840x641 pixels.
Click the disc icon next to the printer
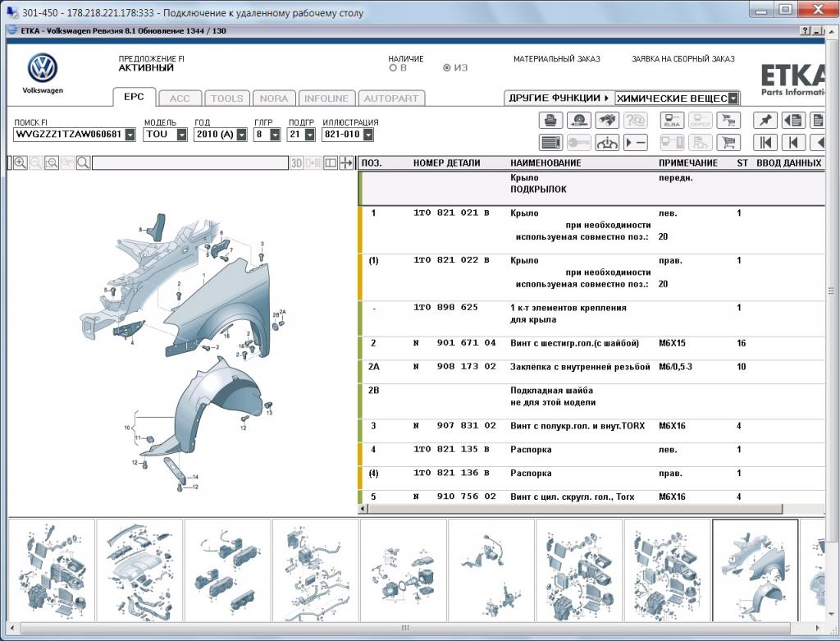click(578, 120)
